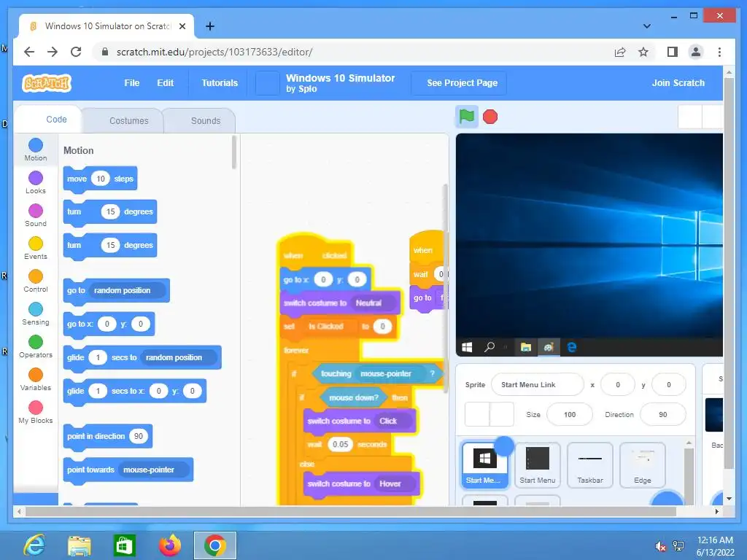Open Firefox from Windows taskbar
This screenshot has width=747, height=560.
[x=169, y=545]
